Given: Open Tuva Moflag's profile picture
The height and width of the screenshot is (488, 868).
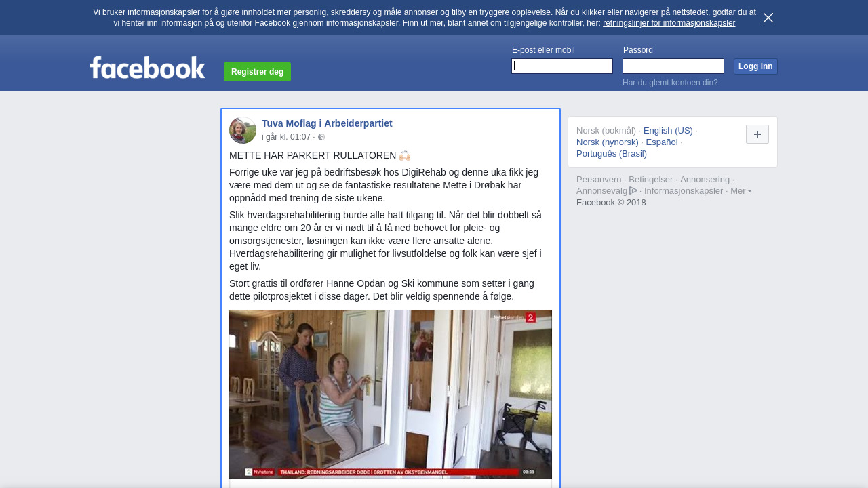Looking at the screenshot, I should pos(243,130).
